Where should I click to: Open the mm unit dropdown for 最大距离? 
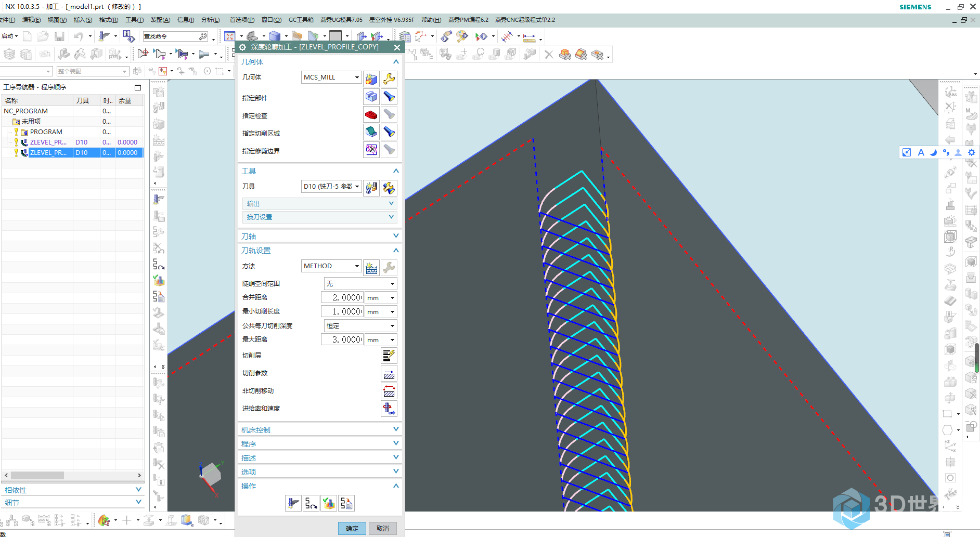(x=381, y=340)
